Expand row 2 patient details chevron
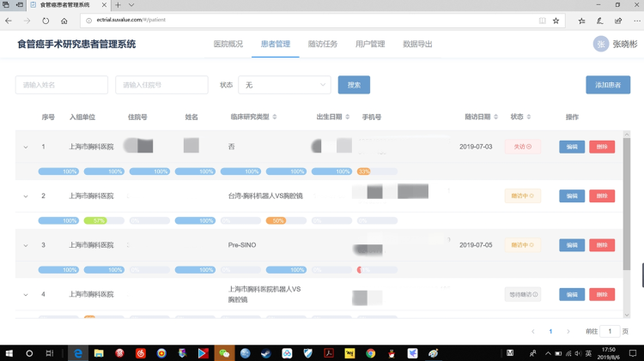 [x=25, y=196]
